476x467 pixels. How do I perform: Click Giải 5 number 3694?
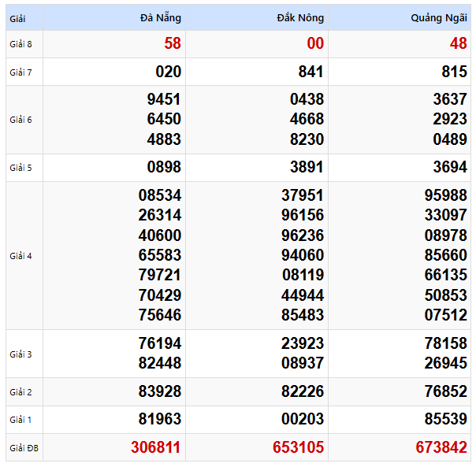[449, 168]
